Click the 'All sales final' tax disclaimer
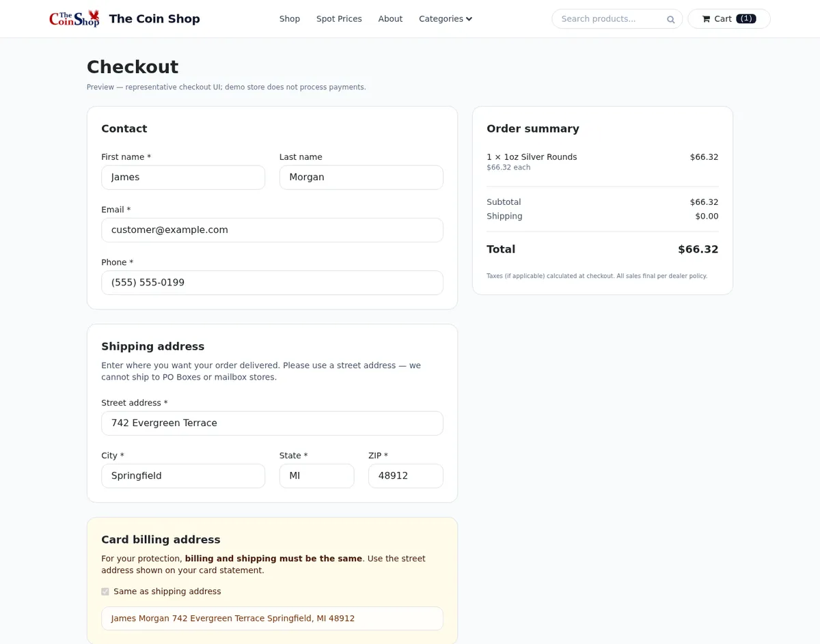The width and height of the screenshot is (820, 644). (x=597, y=276)
